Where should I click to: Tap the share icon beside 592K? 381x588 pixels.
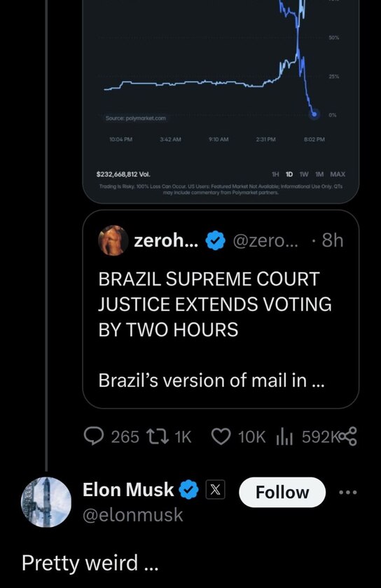(x=348, y=437)
